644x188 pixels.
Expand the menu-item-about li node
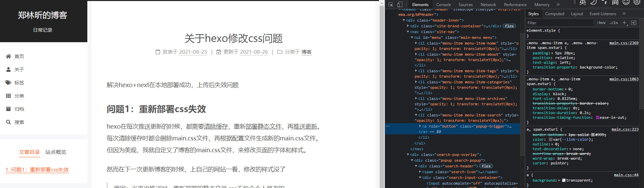point(416,54)
